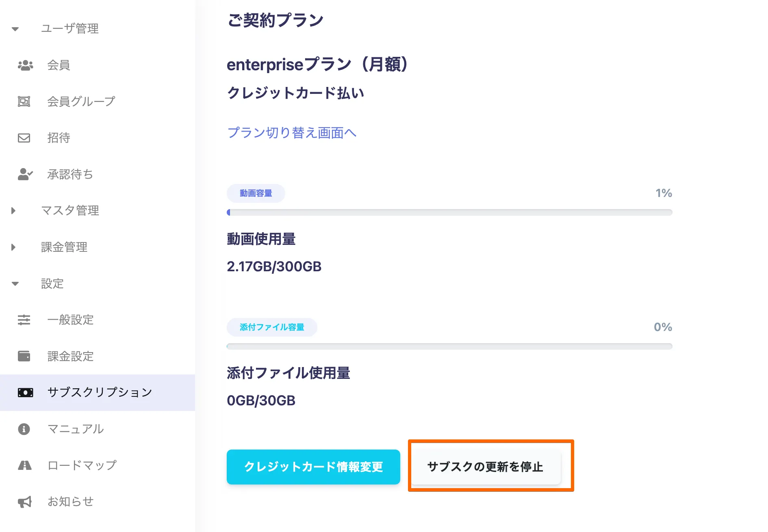Click the お知らせ megaphone icon
Image resolution: width=768 pixels, height=532 pixels.
tap(24, 502)
